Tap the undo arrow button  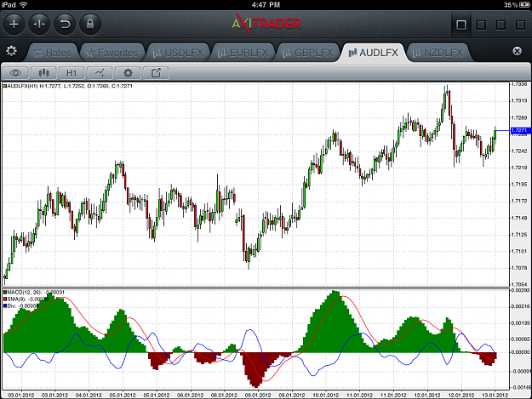coord(65,25)
